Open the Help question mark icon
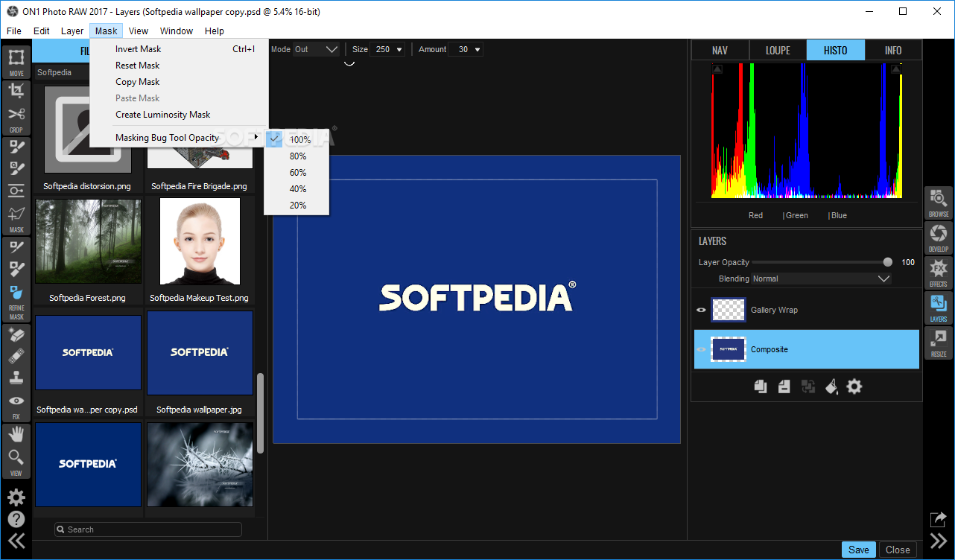This screenshot has width=955, height=560. tap(16, 519)
